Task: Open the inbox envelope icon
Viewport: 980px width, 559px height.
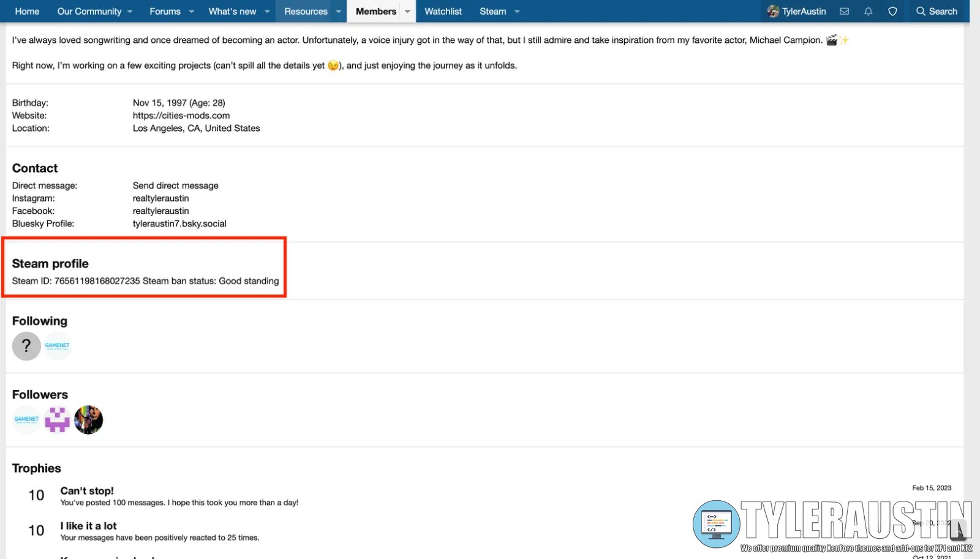Action: tap(844, 11)
